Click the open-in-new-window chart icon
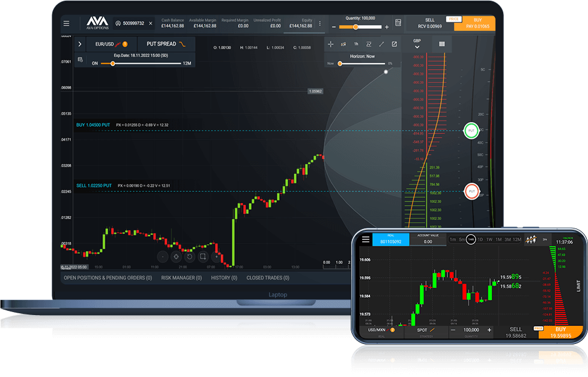Viewport: 588px width, 377px height. (x=394, y=44)
